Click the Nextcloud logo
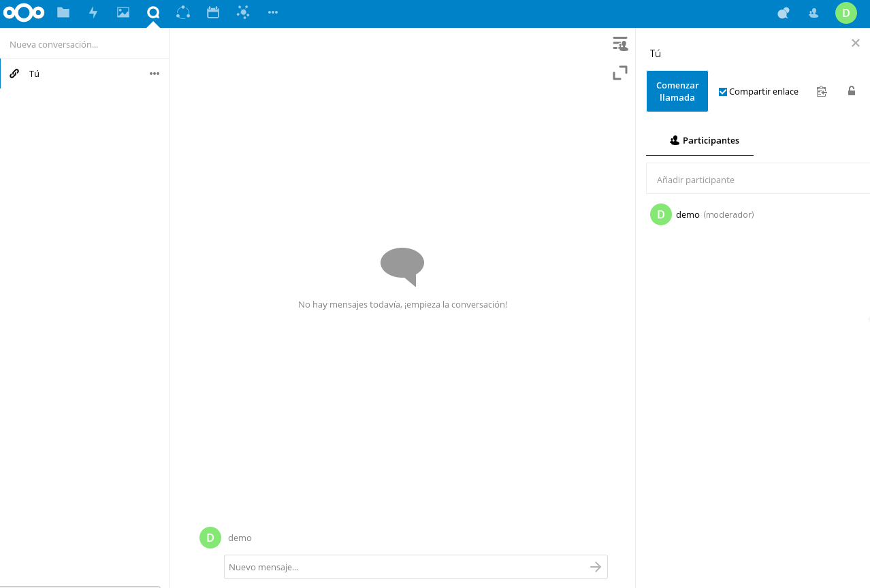Image resolution: width=870 pixels, height=588 pixels. 24,12
